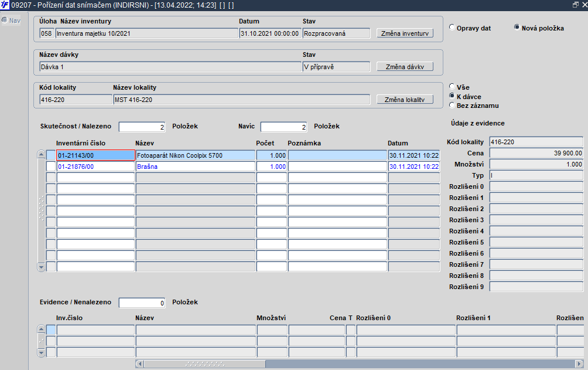Click the Datum cell of the Fotoaparát row
Image resolution: width=588 pixels, height=370 pixels.
414,155
